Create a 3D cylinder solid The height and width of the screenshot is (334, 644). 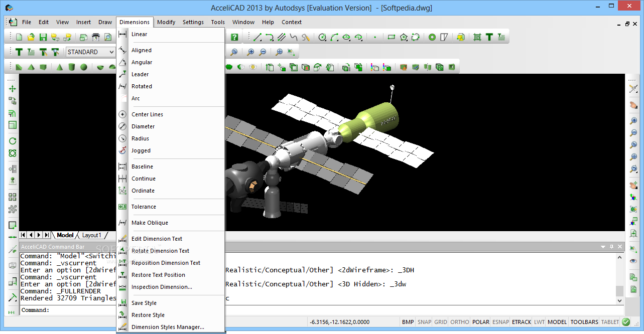coord(72,67)
